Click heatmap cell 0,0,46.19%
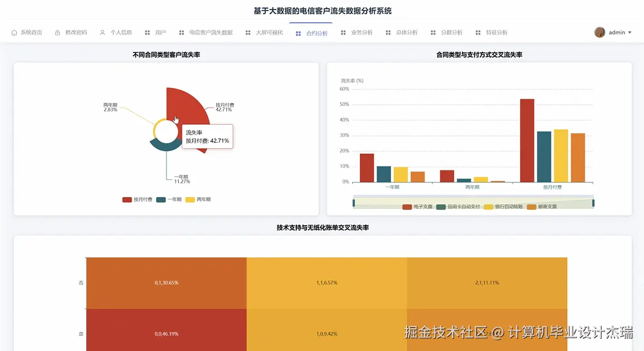 pyautogui.click(x=167, y=330)
